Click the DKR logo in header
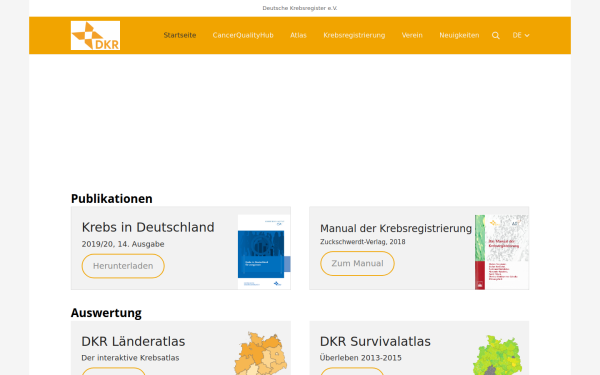The width and height of the screenshot is (600, 375). pyautogui.click(x=95, y=35)
